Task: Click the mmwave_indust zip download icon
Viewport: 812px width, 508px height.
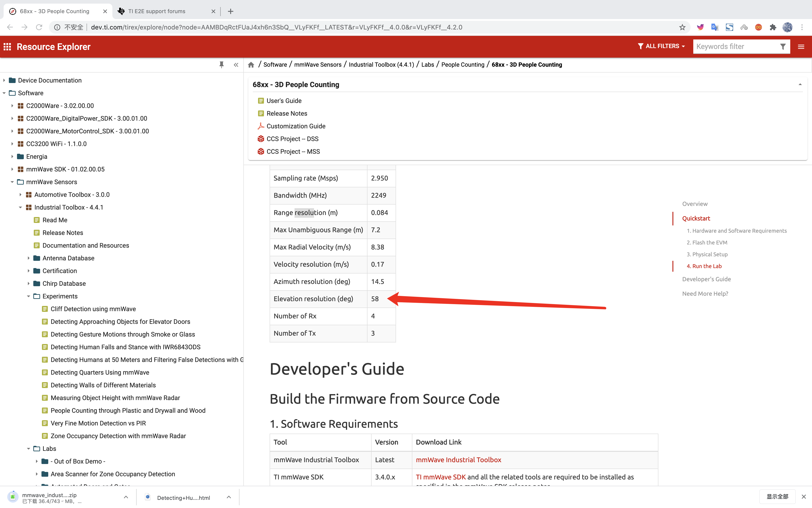Action: 13,497
